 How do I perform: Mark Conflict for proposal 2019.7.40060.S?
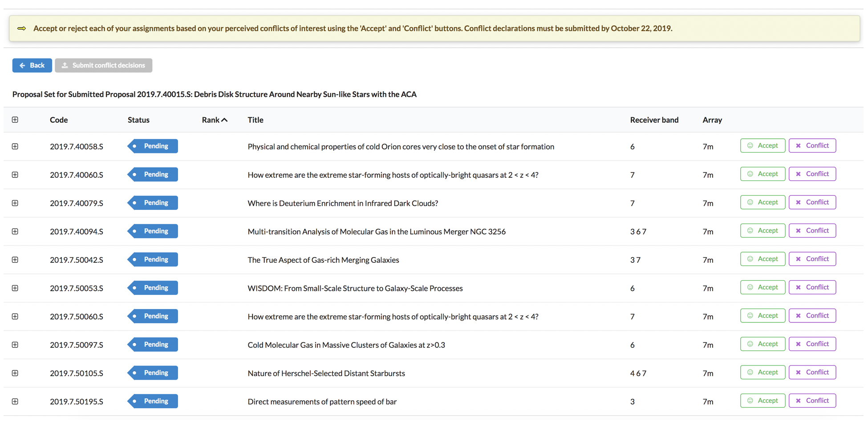(812, 174)
